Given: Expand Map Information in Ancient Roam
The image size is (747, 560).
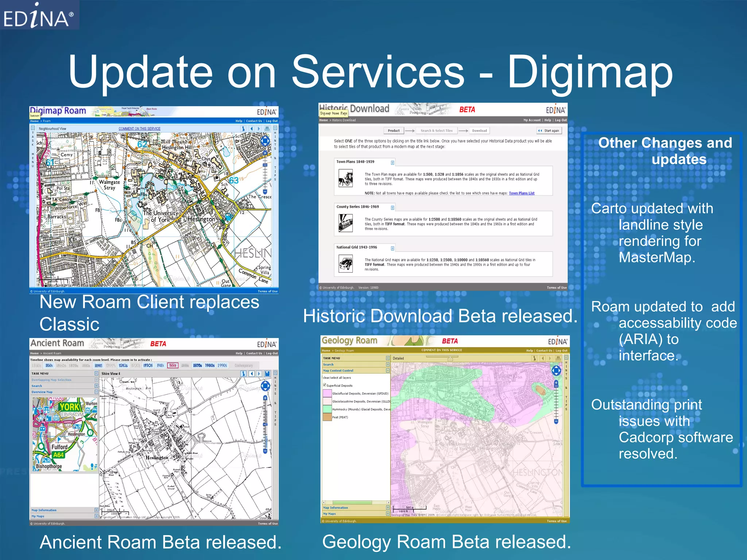Looking at the screenshot, I should [x=96, y=510].
